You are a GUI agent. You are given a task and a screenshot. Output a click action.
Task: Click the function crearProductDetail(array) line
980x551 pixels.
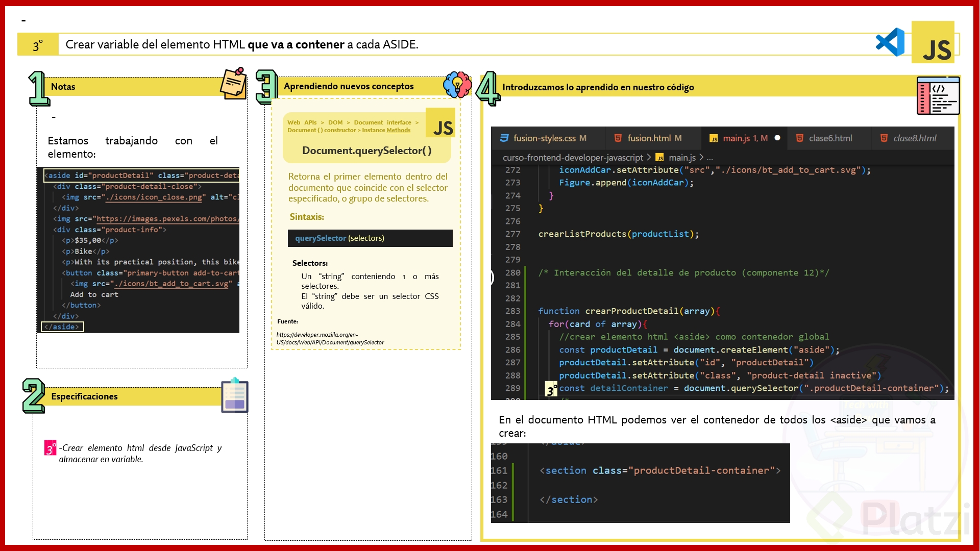pos(629,311)
